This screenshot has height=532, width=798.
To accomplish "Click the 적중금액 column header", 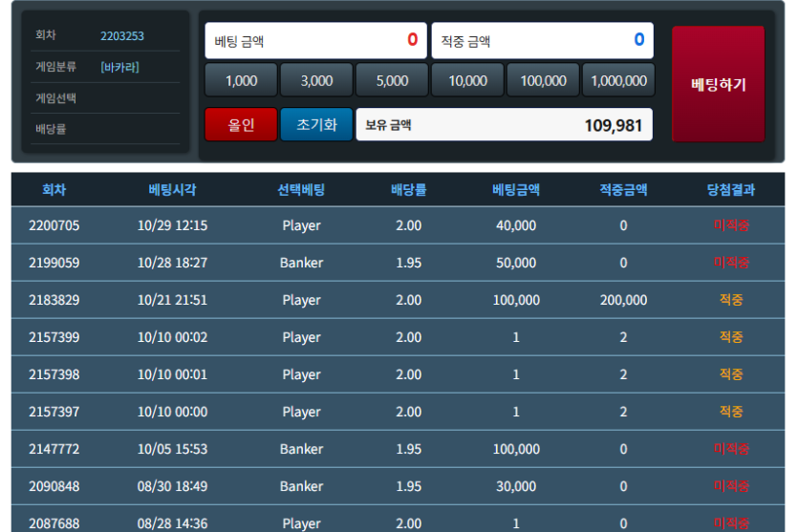I will (x=623, y=190).
